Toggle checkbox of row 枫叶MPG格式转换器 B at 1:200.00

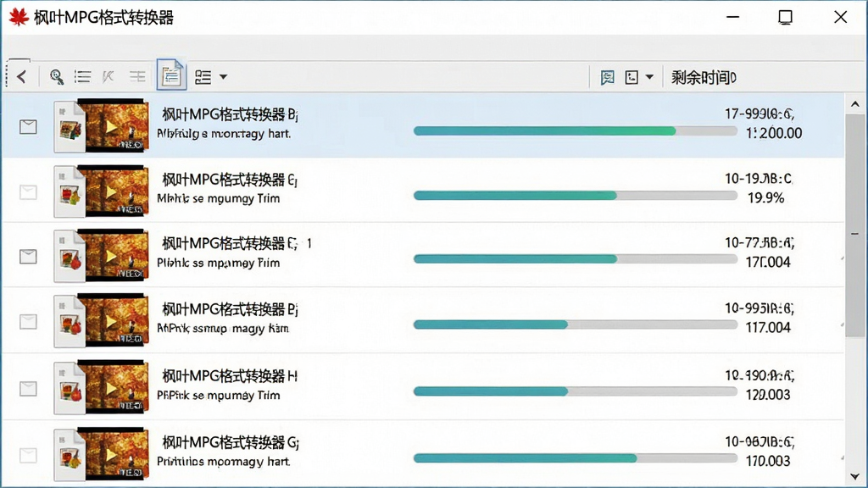pos(28,127)
